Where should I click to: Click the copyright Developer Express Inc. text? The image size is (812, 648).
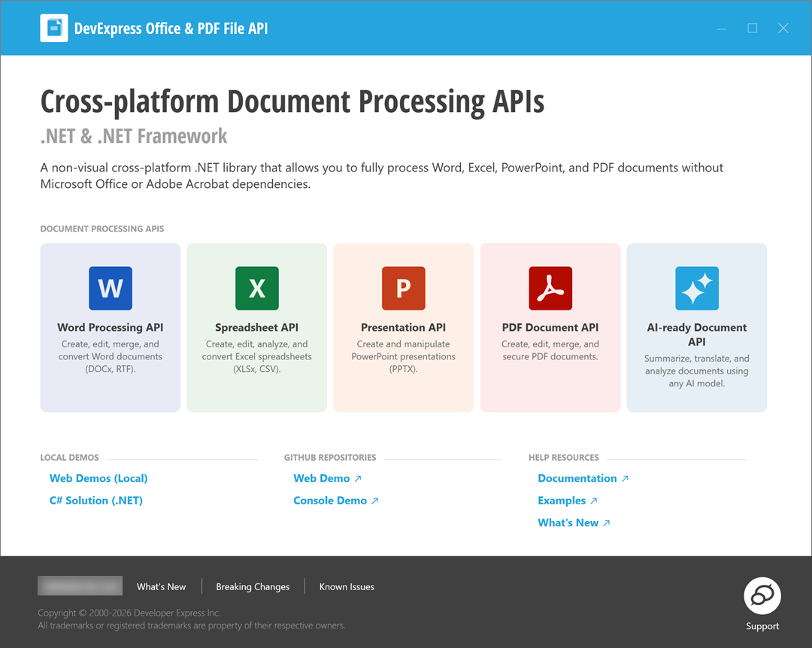[x=129, y=613]
